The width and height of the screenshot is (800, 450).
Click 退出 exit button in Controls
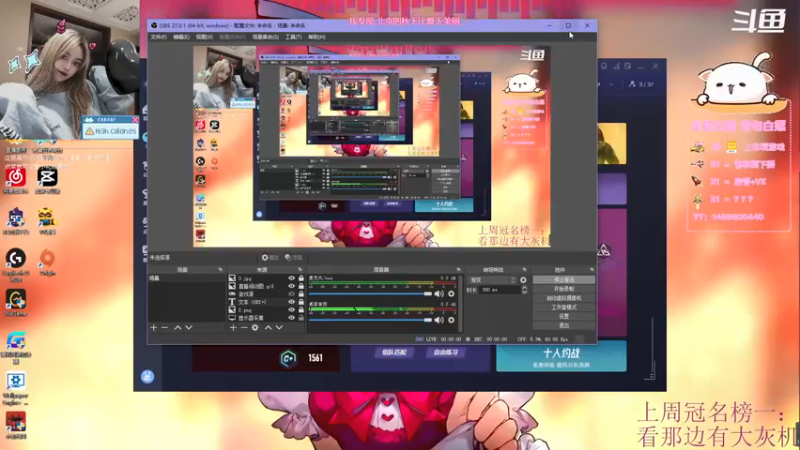point(564,326)
